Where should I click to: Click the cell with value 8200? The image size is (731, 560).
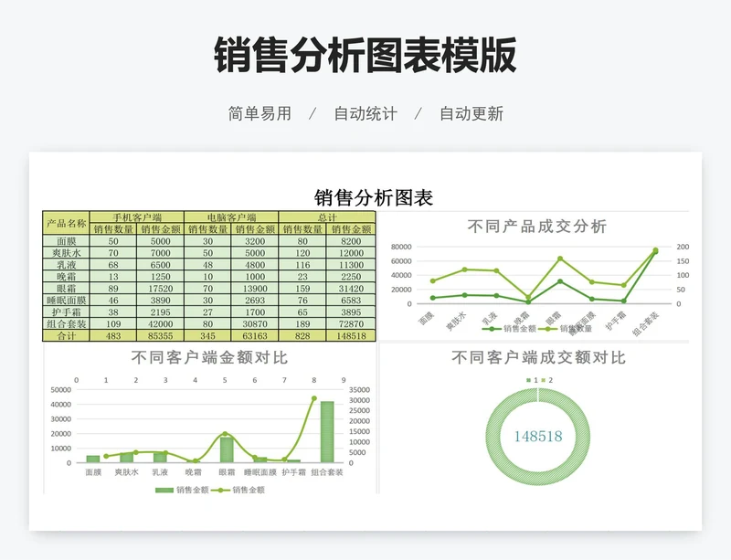pyautogui.click(x=351, y=241)
